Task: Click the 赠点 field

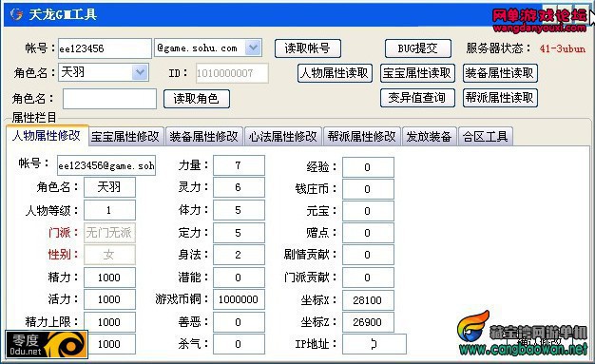Action: [x=368, y=233]
